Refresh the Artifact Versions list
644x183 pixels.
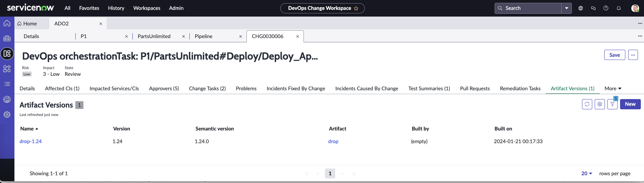tap(587, 104)
